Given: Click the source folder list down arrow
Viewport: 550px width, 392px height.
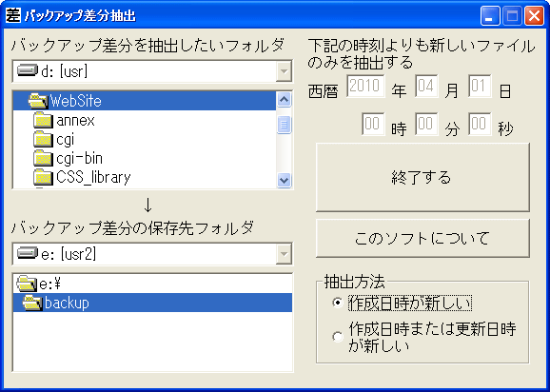Looking at the screenshot, I should [x=284, y=180].
